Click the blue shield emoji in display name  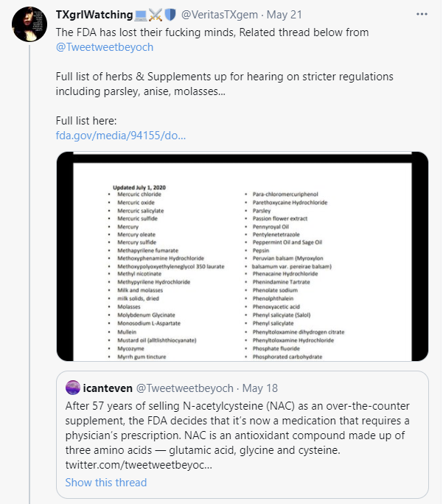170,15
